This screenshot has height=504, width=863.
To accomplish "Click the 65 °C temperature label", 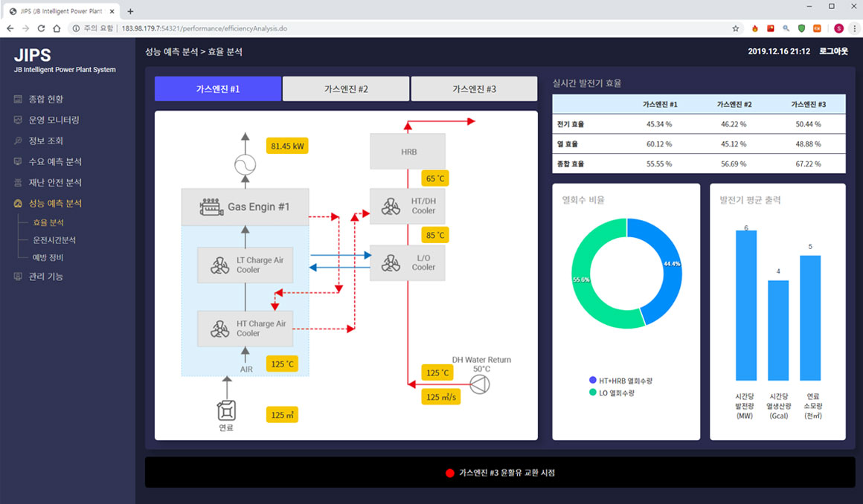I will 435,178.
